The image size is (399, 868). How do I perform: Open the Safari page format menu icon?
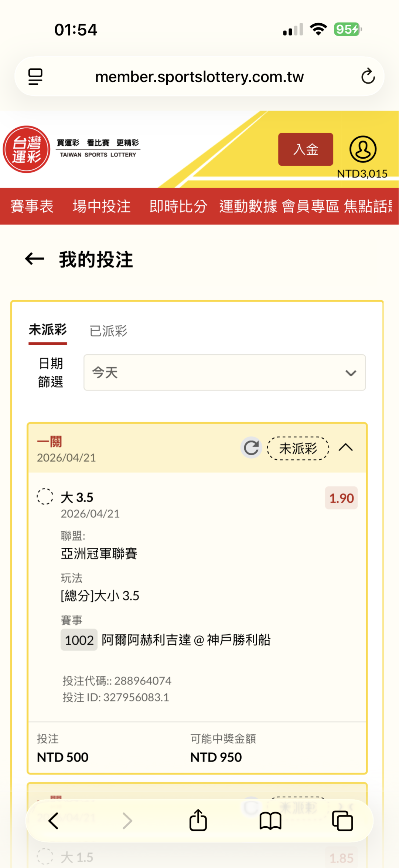tap(35, 77)
